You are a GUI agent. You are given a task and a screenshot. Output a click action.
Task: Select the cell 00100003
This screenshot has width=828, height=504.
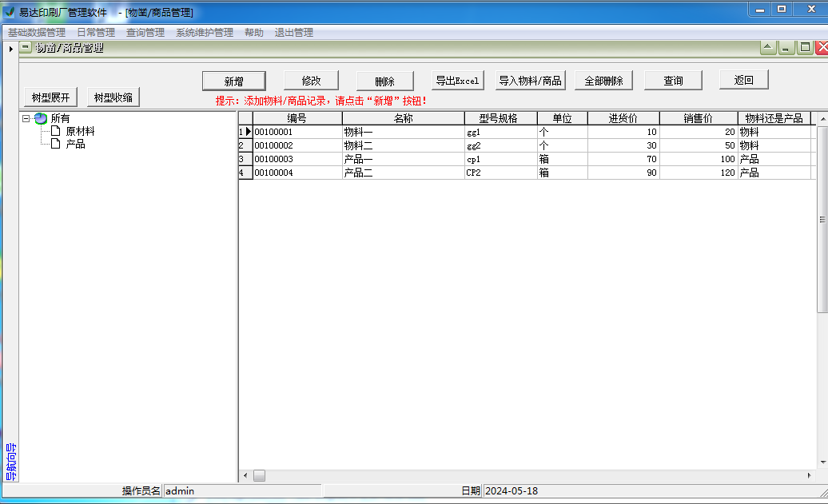(x=297, y=159)
